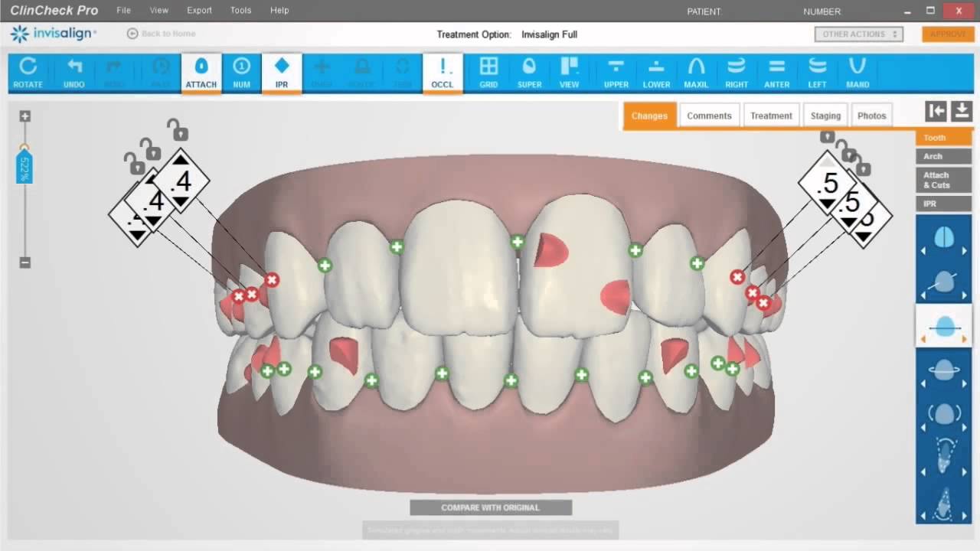Open the Other Actions dropdown
Image resolution: width=980 pixels, height=551 pixels.
tap(859, 34)
